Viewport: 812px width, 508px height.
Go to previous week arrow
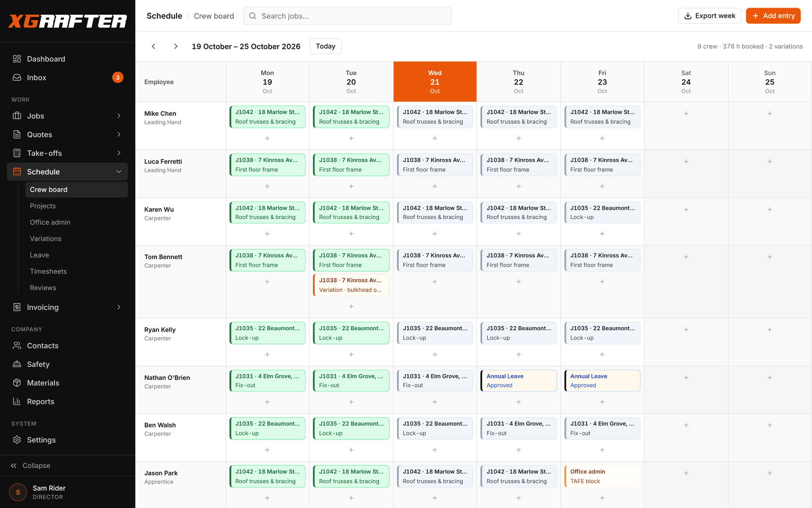[153, 46]
